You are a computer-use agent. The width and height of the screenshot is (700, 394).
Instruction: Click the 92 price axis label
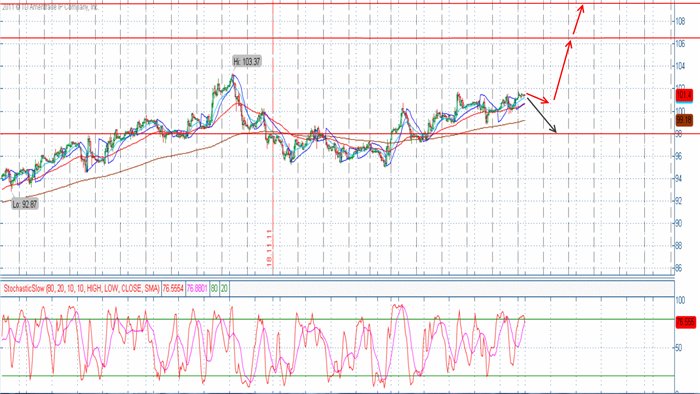coord(679,201)
